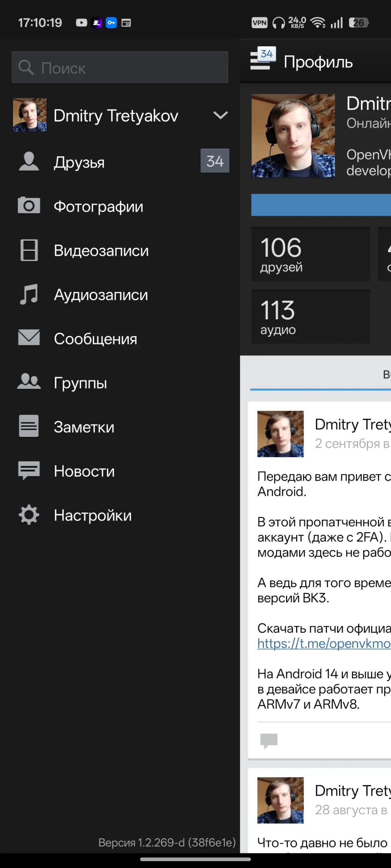
Task: Tap the large profile photo
Action: (x=293, y=136)
